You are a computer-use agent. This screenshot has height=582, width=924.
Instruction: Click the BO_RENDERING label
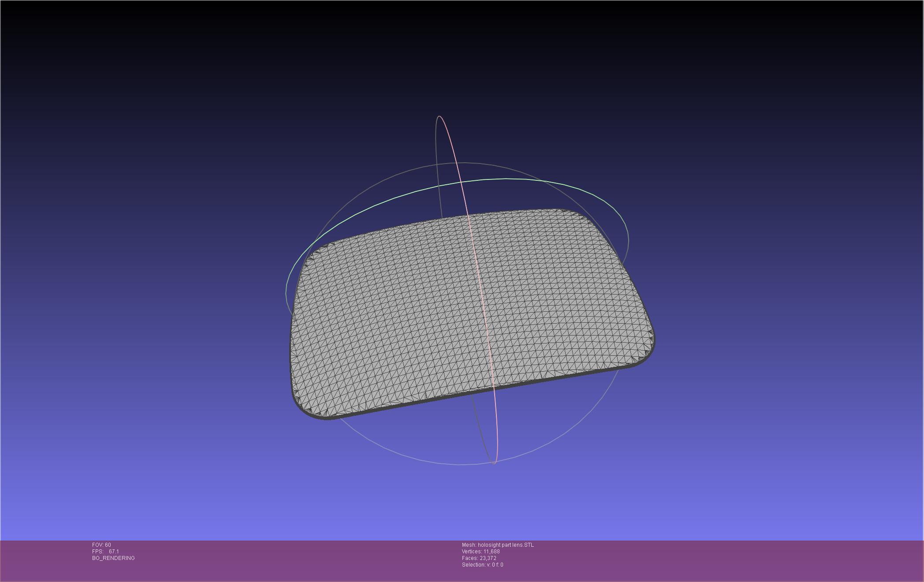(x=113, y=558)
